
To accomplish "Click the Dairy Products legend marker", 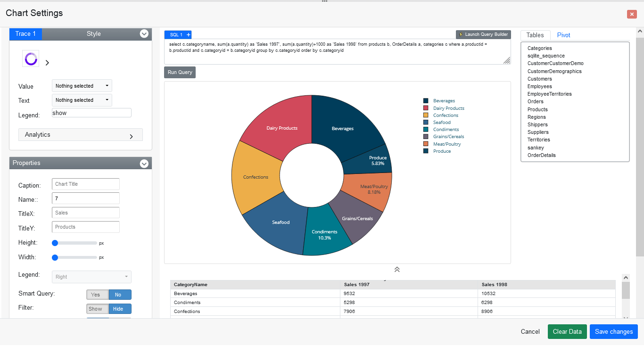I will (x=426, y=108).
